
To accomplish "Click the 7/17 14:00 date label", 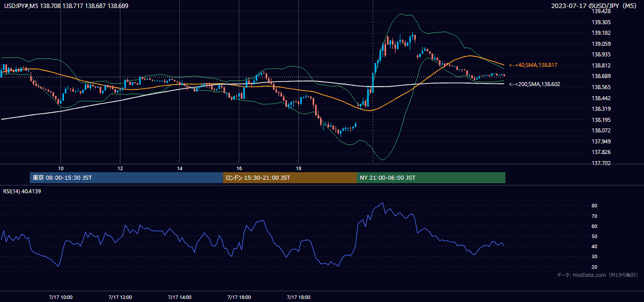I will point(179,297).
